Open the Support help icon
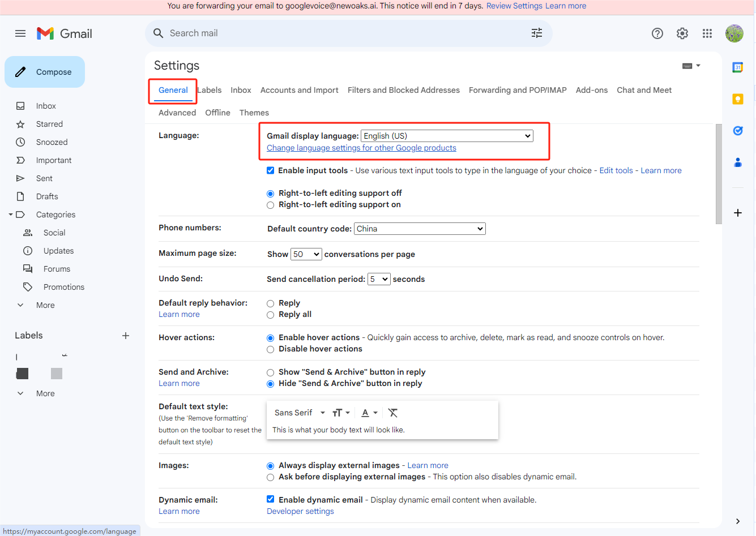The height and width of the screenshot is (536, 756). 657,33
